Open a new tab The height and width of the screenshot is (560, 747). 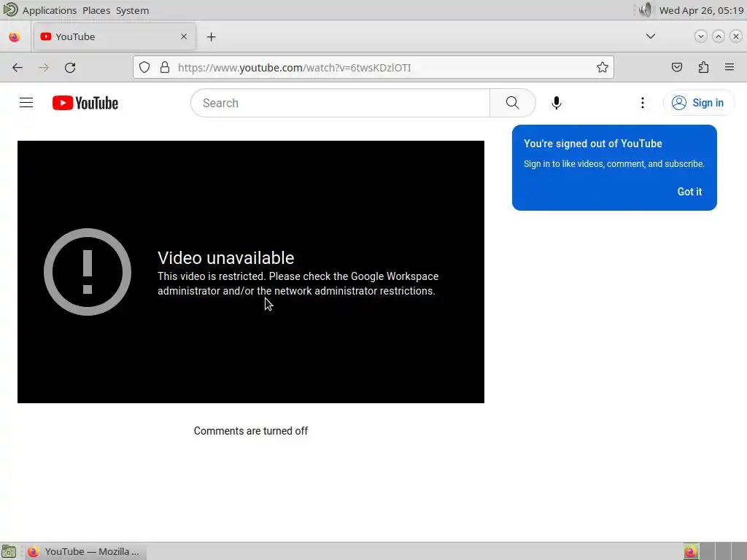[x=211, y=36]
